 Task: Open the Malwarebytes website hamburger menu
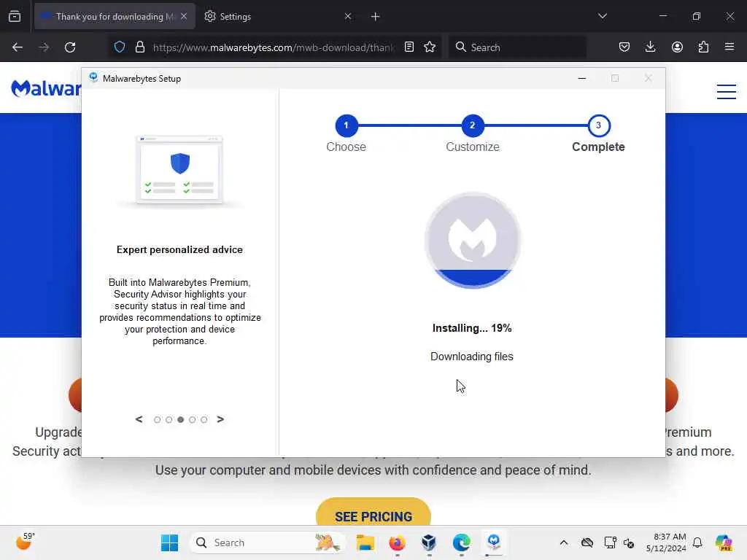[x=726, y=91]
